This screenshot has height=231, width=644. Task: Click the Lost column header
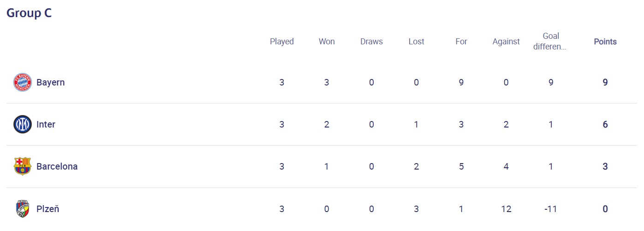point(416,42)
